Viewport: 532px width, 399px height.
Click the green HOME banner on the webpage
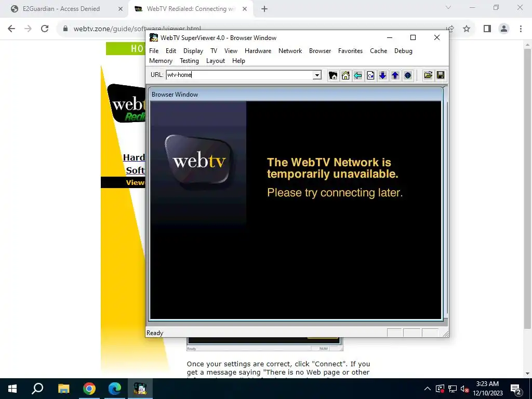pyautogui.click(x=126, y=48)
